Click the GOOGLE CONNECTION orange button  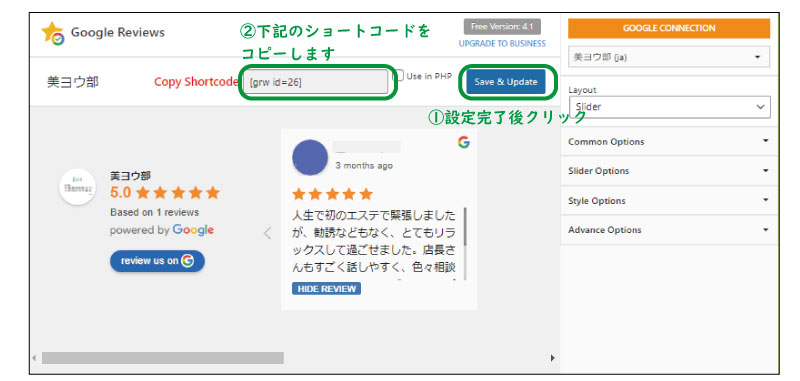(x=669, y=29)
